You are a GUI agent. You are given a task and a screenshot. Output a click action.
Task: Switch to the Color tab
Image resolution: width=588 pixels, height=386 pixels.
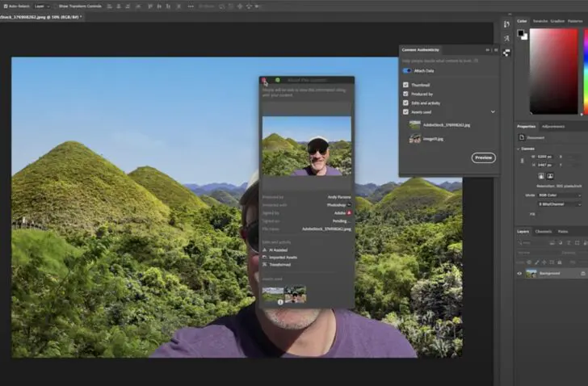pyautogui.click(x=522, y=21)
